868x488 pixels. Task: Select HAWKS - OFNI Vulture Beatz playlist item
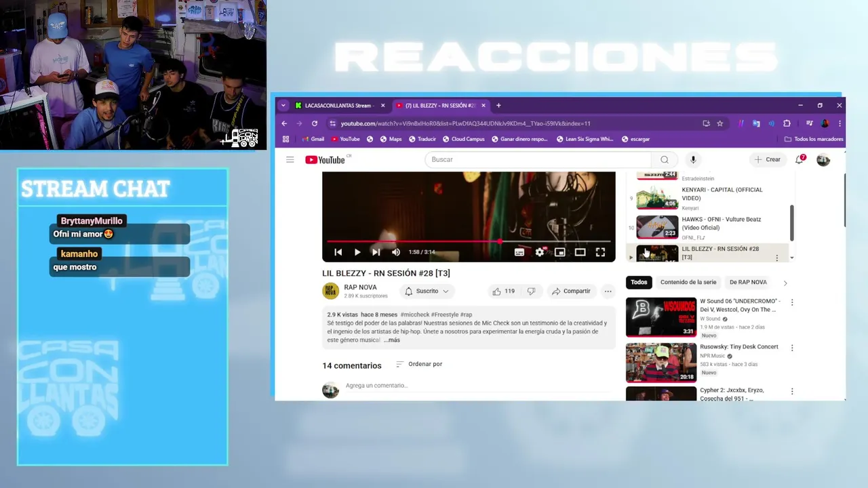pos(709,228)
